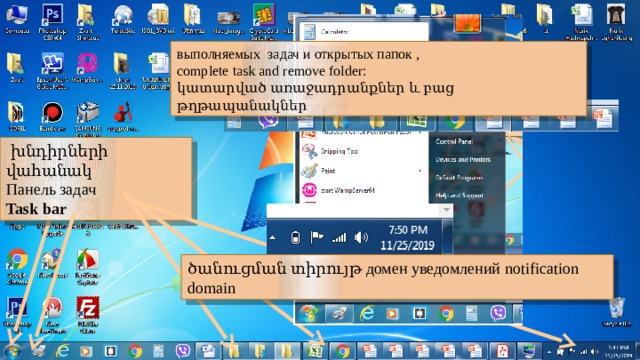Image resolution: width=640 pixels, height=360 pixels.
Task: Launch the pink WampServer desktop shortcut
Action: coord(87,68)
